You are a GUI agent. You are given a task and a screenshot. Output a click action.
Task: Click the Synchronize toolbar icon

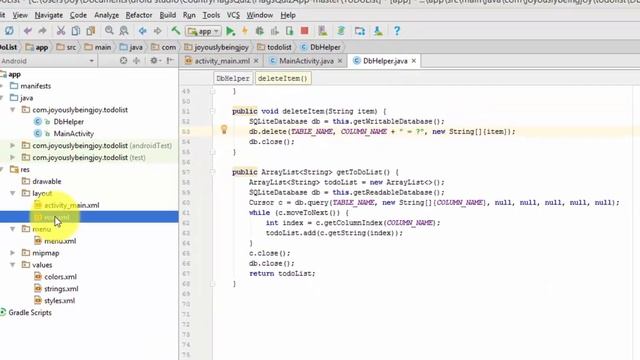[9, 31]
